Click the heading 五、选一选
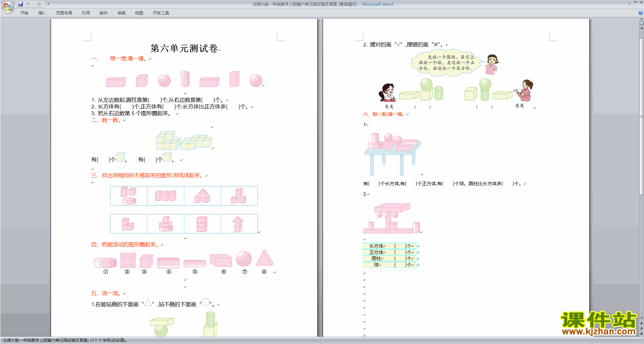 (x=106, y=293)
